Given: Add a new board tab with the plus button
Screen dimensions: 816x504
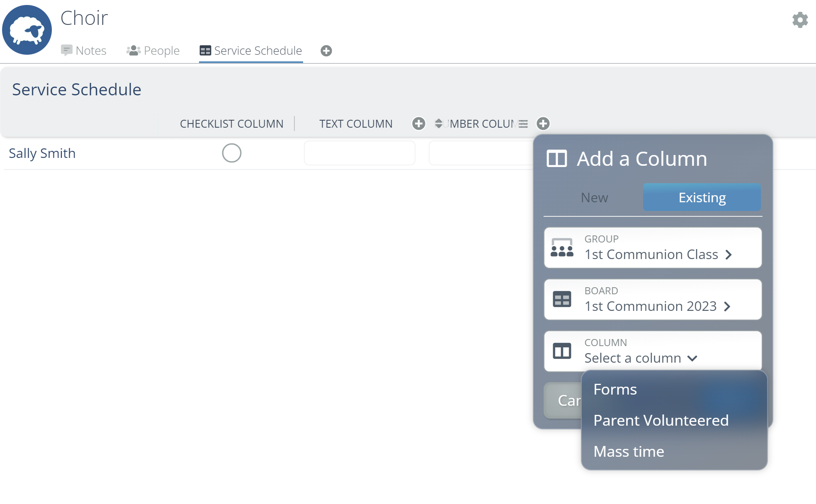Looking at the screenshot, I should 326,51.
